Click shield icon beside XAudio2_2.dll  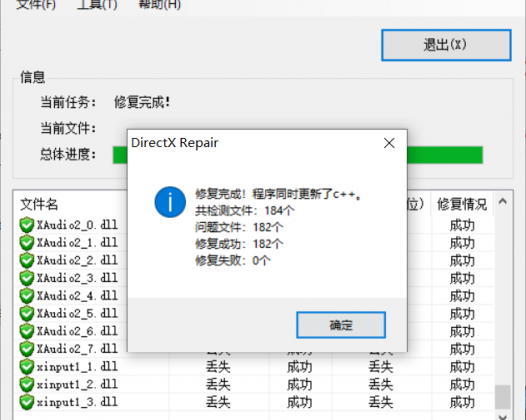[x=27, y=260]
